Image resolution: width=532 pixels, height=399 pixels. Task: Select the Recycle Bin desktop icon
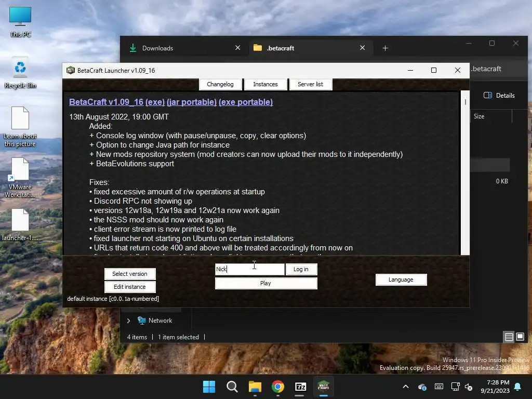(x=20, y=73)
